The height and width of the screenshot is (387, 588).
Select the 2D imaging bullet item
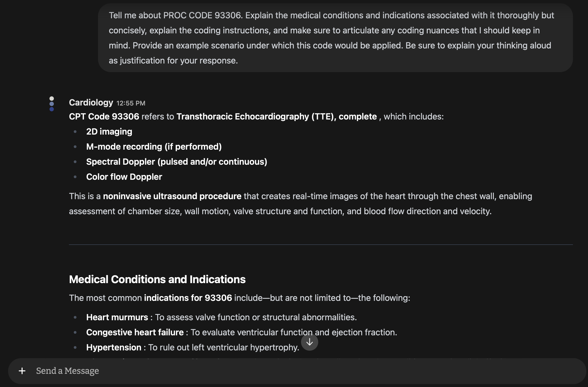[x=109, y=132]
